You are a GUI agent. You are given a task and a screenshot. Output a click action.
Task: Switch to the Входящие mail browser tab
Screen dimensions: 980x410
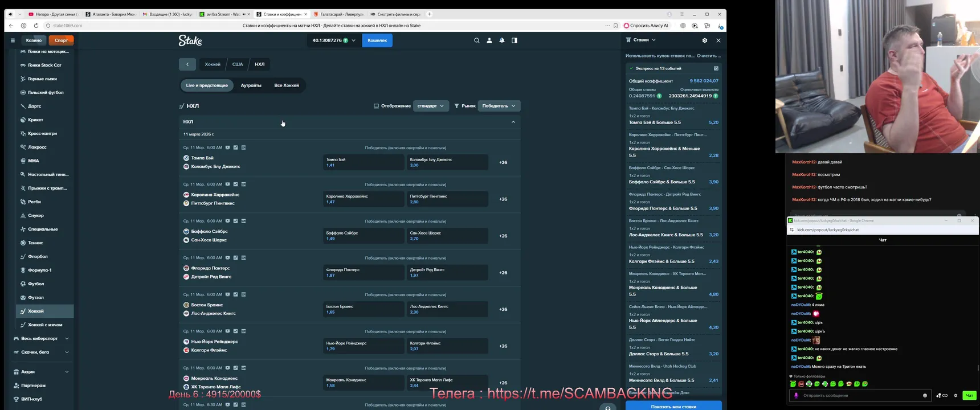[x=167, y=14]
